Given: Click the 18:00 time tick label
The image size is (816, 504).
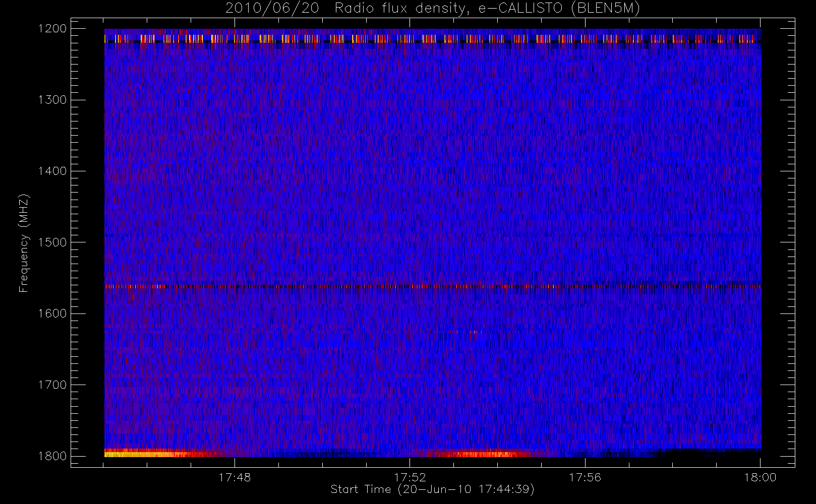Looking at the screenshot, I should 760,477.
